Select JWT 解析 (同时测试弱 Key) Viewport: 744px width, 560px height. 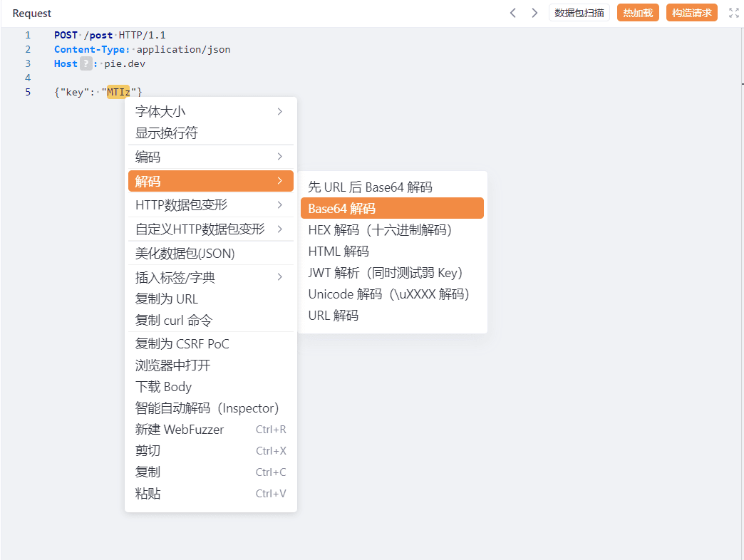tap(386, 273)
